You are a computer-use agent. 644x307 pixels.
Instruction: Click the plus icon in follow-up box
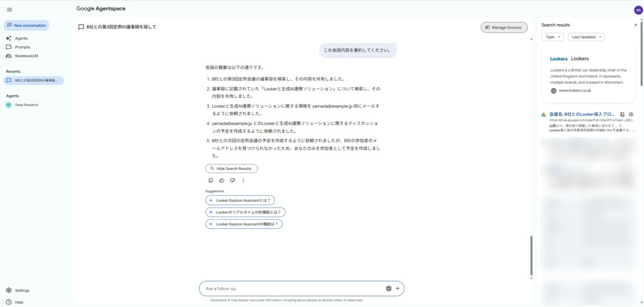[x=397, y=288]
